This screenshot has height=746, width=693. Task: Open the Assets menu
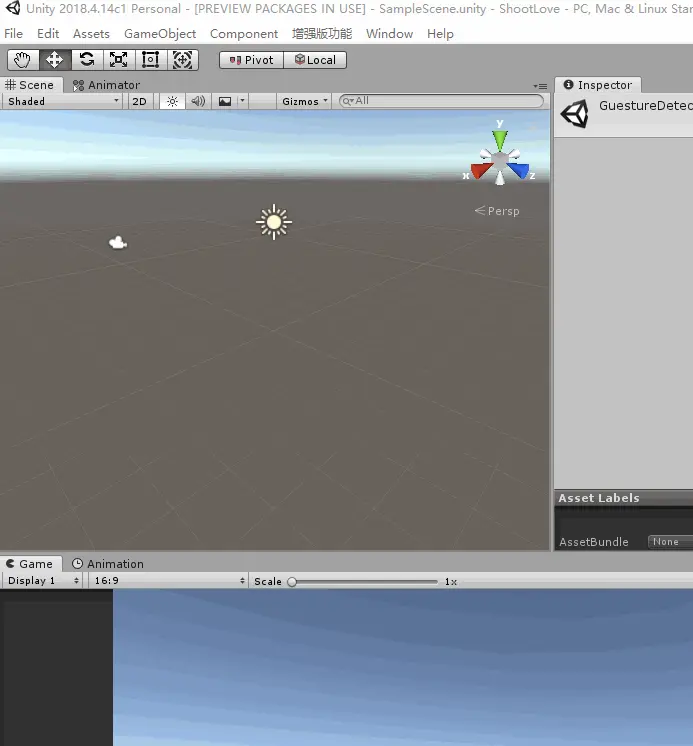point(91,34)
